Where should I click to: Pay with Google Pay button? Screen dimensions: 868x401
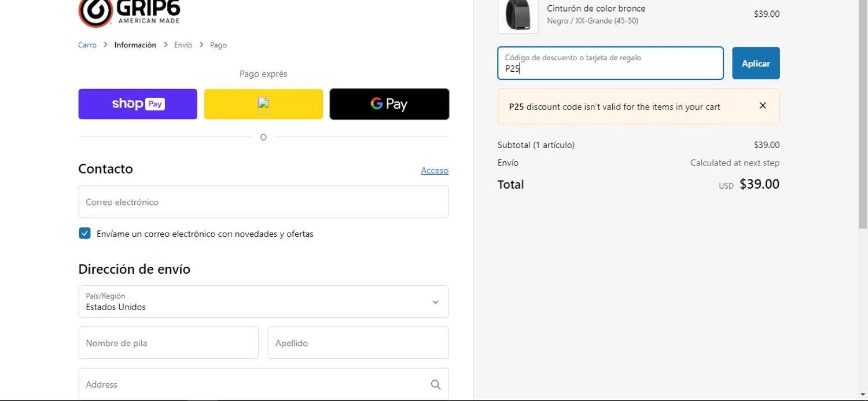(389, 104)
